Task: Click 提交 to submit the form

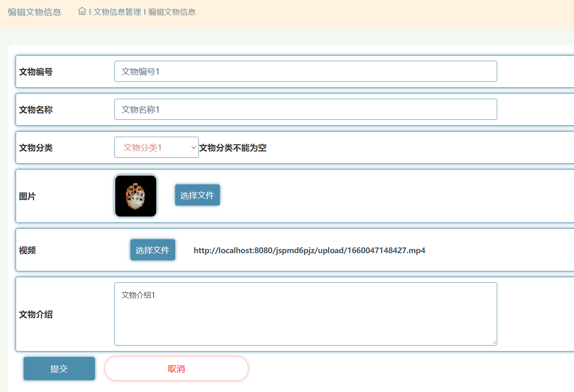Action: pyautogui.click(x=59, y=368)
